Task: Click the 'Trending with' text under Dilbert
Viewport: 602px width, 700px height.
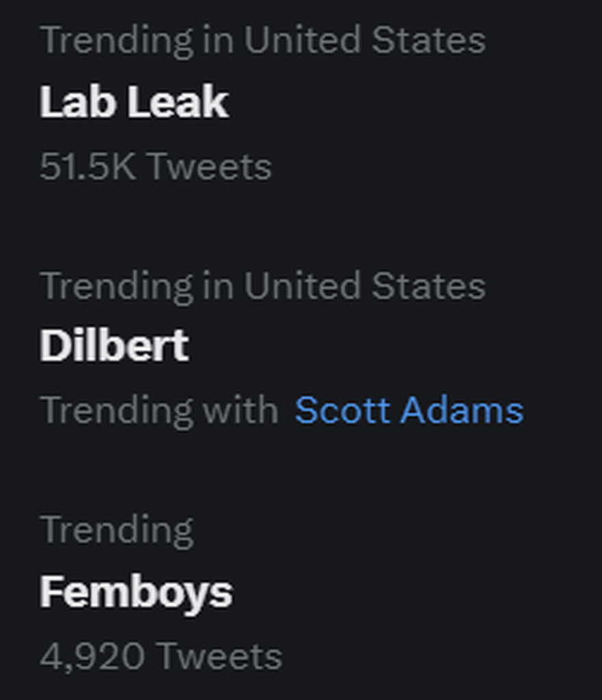Action: coord(159,410)
